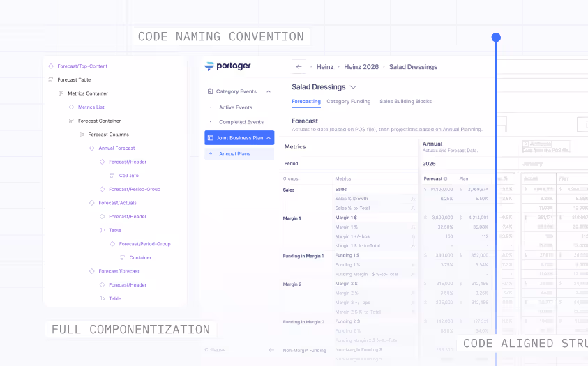The width and height of the screenshot is (588, 366).
Task: Click the Sales plan value 12,769,974
Action: click(x=476, y=189)
